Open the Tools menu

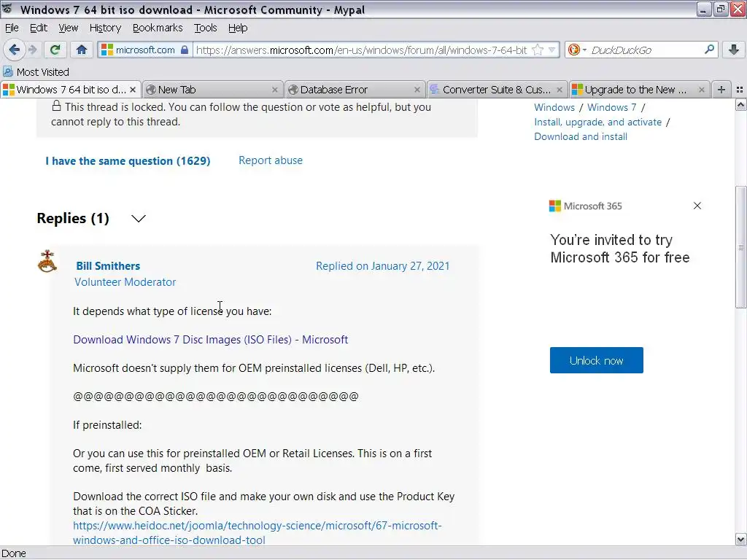[x=205, y=28]
